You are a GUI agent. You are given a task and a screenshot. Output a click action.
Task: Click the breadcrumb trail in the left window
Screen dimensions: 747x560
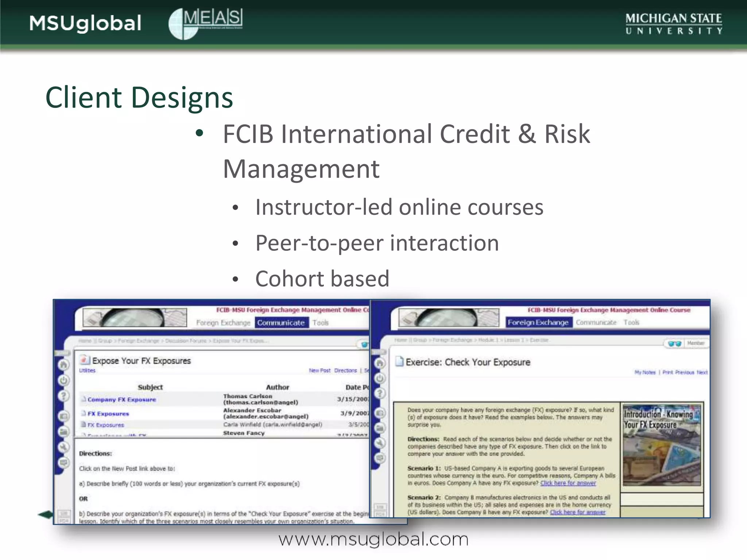coord(173,341)
